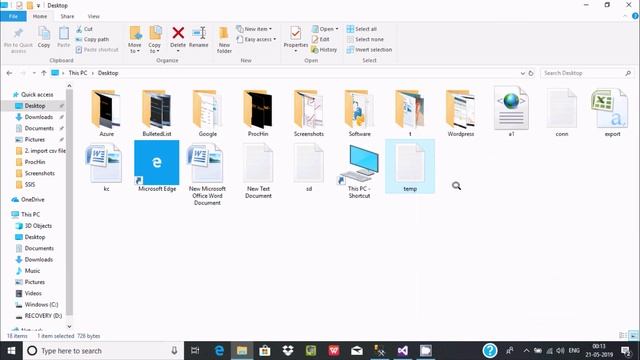640x360 pixels.
Task: Select the temp file
Action: pos(410,166)
